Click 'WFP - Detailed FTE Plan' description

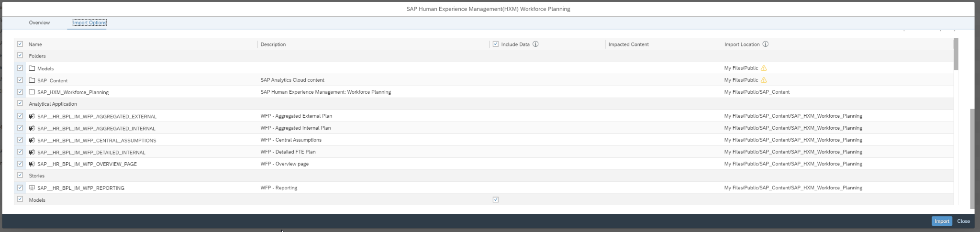point(288,152)
